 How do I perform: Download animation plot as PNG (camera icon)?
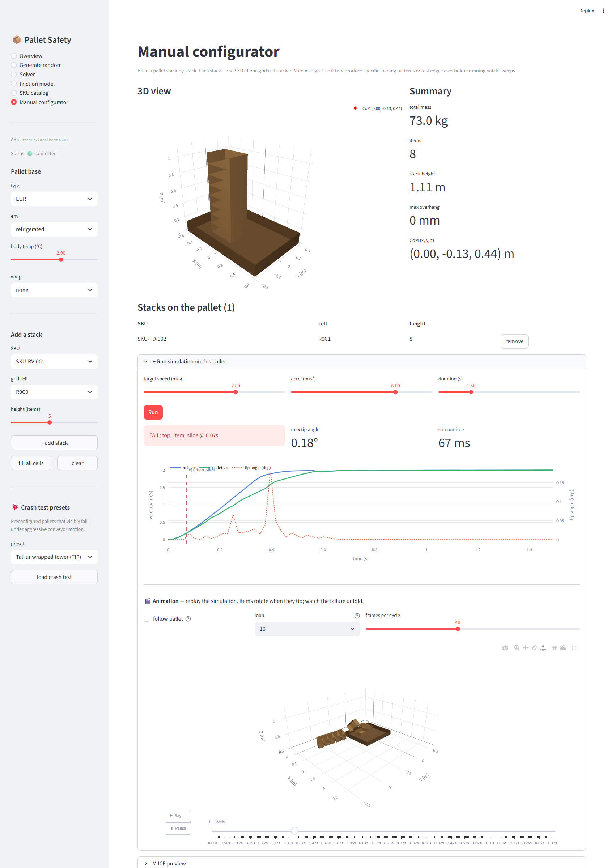(505, 648)
